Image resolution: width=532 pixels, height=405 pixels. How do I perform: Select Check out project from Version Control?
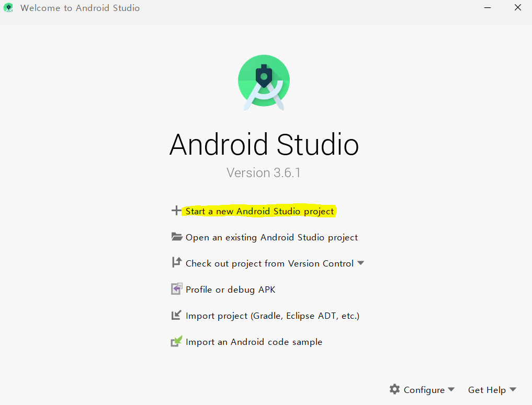(269, 263)
